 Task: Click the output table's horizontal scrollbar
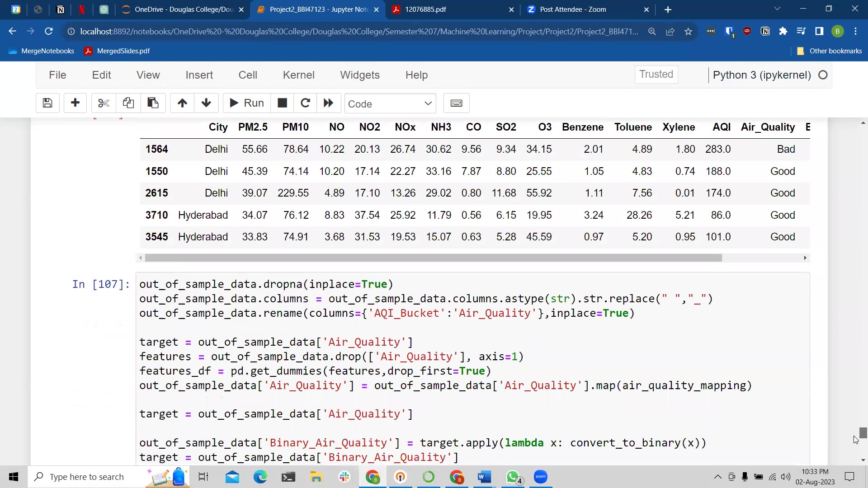coord(433,258)
